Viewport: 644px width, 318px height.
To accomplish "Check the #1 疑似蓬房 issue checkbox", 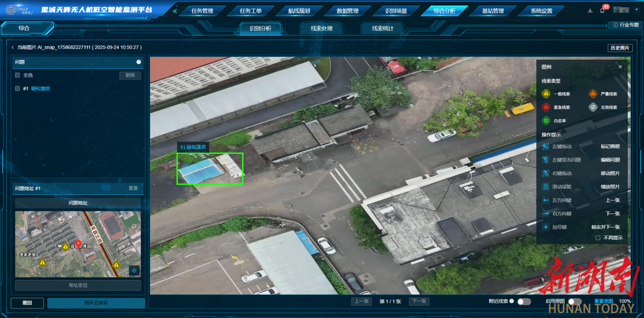I will 18,89.
